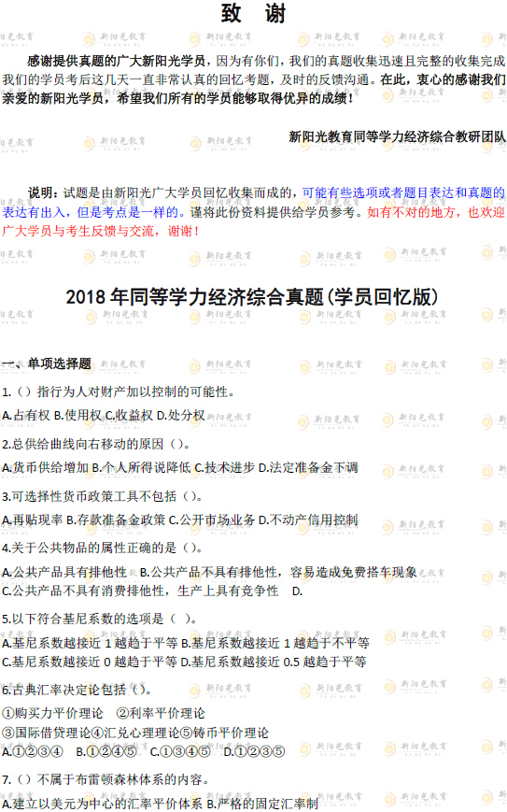Click the "致谢" heading at the top
507x812 pixels.
click(x=253, y=13)
